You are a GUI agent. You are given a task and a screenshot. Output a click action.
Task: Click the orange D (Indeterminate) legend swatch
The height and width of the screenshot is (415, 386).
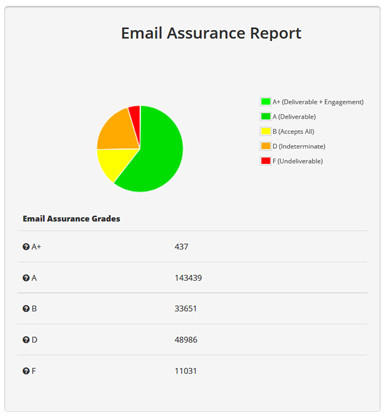(266, 146)
